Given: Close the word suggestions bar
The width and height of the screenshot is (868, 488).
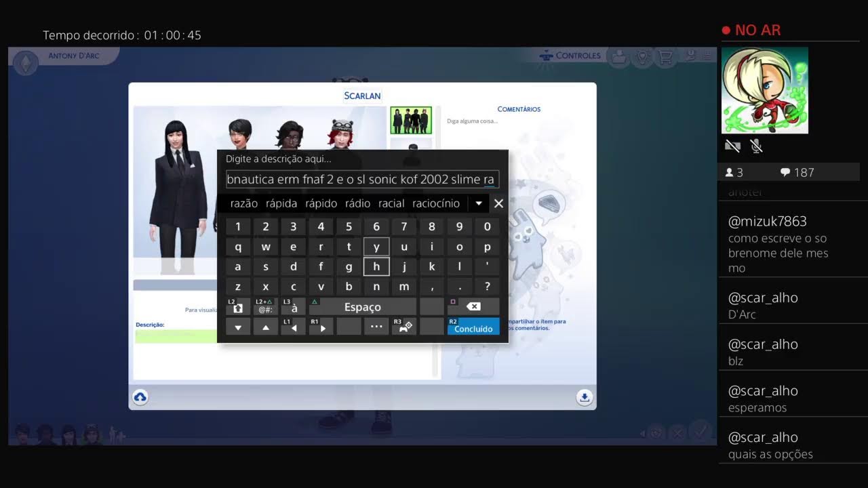Looking at the screenshot, I should click(x=498, y=203).
